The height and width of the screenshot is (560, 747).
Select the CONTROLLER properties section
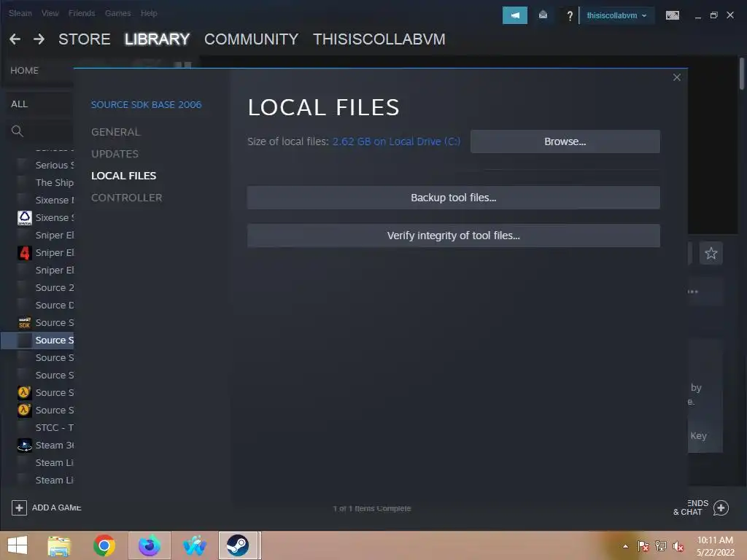(x=126, y=198)
